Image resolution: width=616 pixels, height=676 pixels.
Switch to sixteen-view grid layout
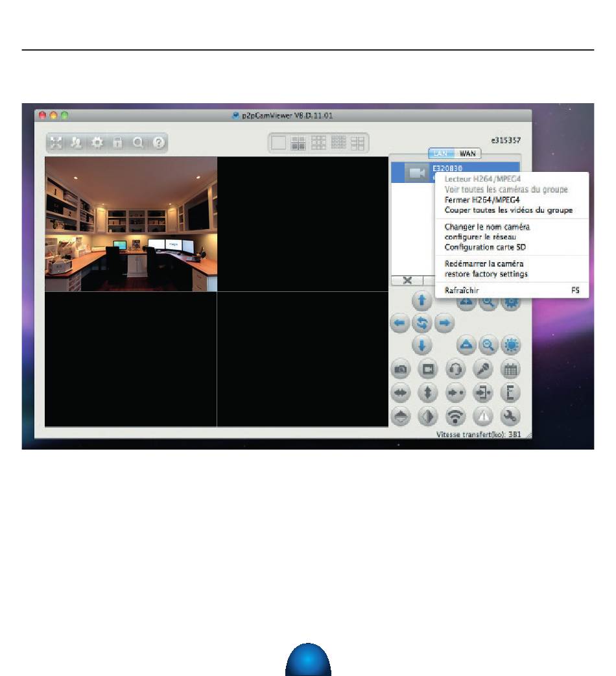click(x=338, y=143)
